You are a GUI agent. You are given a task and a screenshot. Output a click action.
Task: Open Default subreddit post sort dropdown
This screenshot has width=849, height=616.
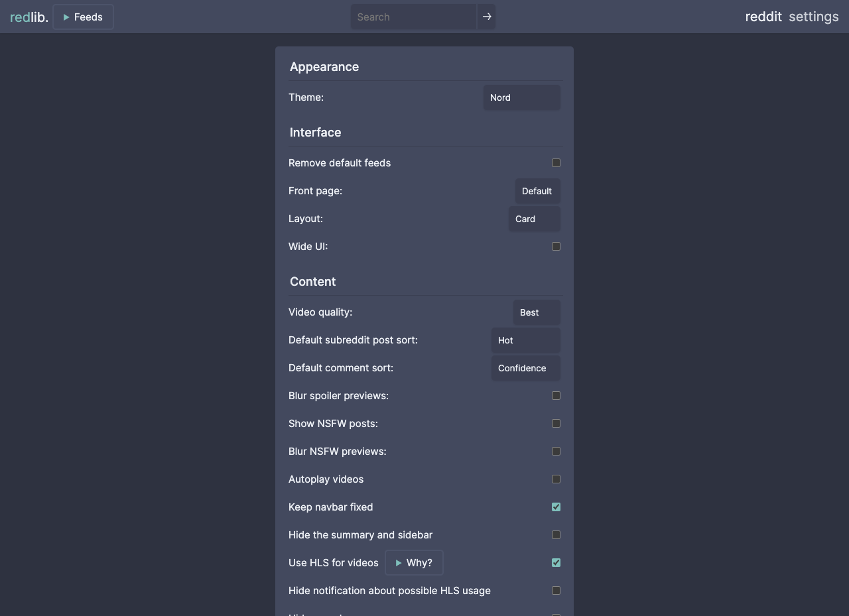tap(526, 340)
